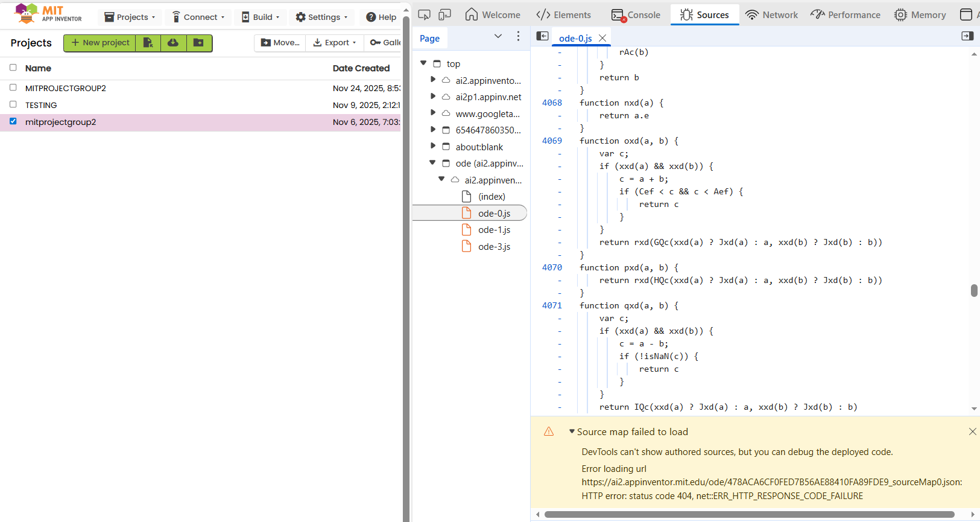The width and height of the screenshot is (980, 522).
Task: Select the ode-1.js file in tree
Action: click(x=494, y=230)
